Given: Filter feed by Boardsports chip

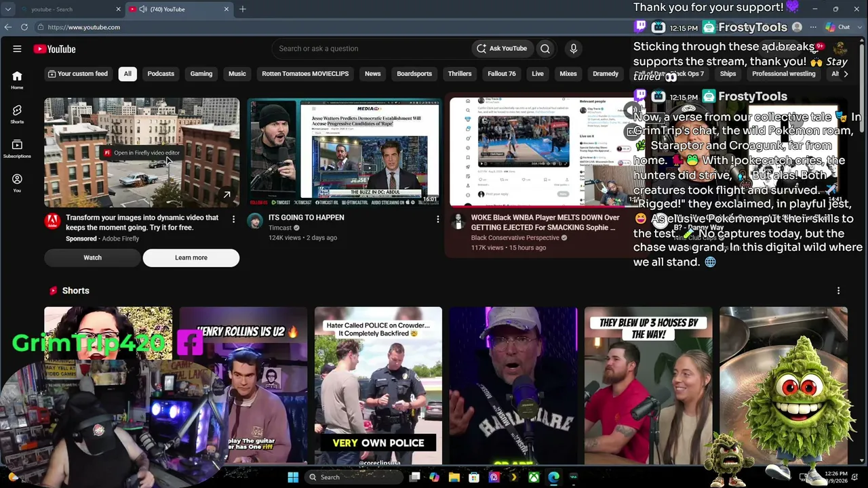Looking at the screenshot, I should pos(414,74).
